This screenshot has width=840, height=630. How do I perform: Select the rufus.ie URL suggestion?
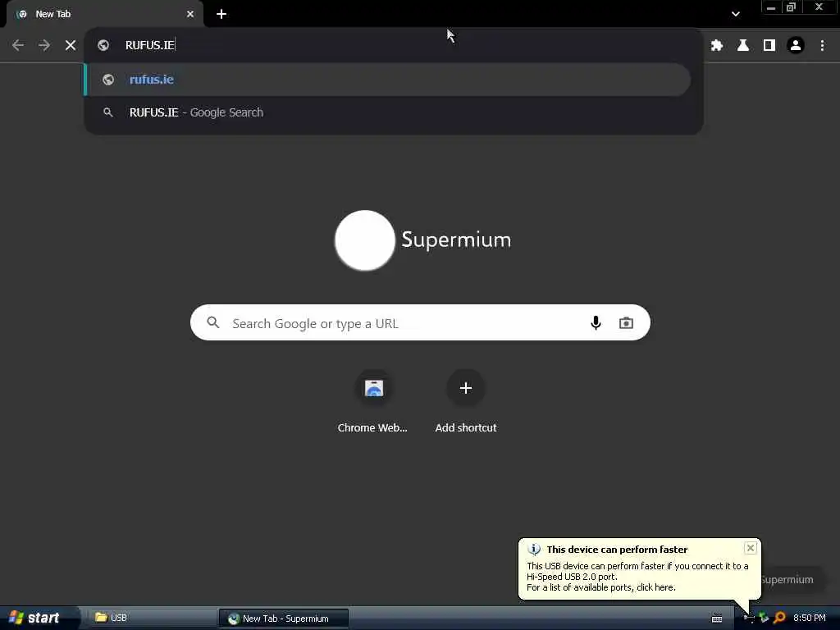388,80
